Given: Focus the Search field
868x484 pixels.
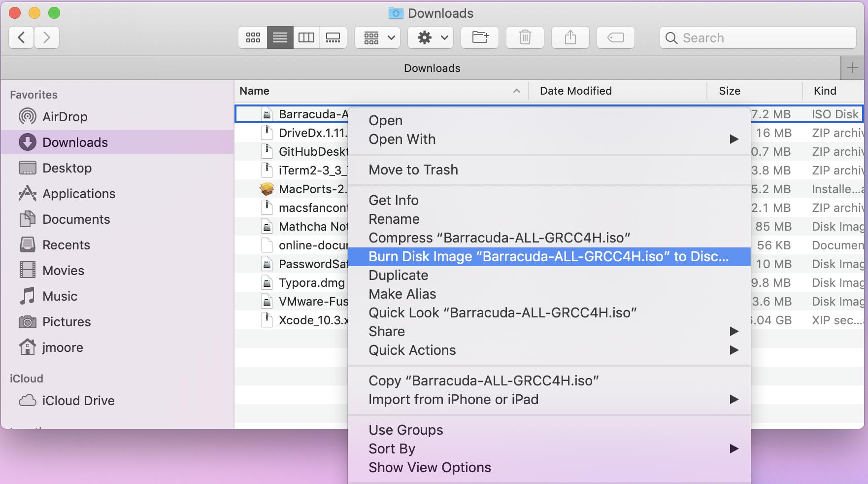Looking at the screenshot, I should pyautogui.click(x=758, y=38).
